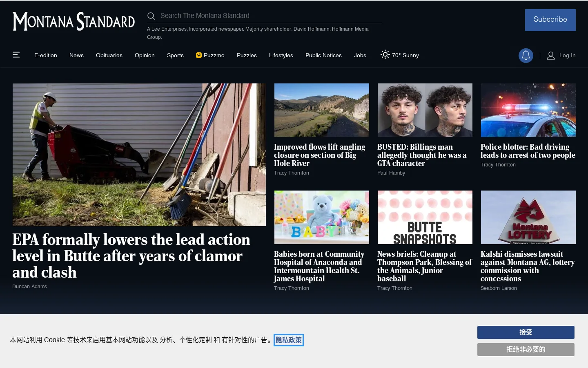Viewport: 588px width, 368px height.
Task: Click the user profile icon
Action: tap(551, 55)
